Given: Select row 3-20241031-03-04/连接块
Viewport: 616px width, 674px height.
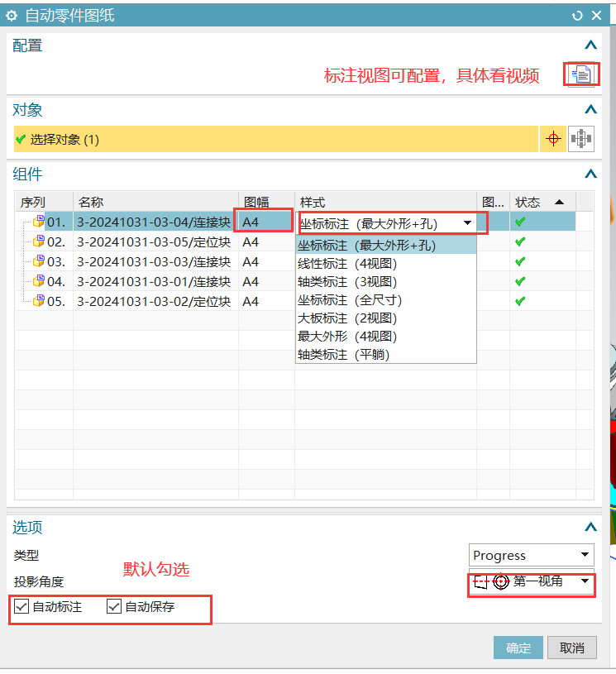Looking at the screenshot, I should point(154,222).
